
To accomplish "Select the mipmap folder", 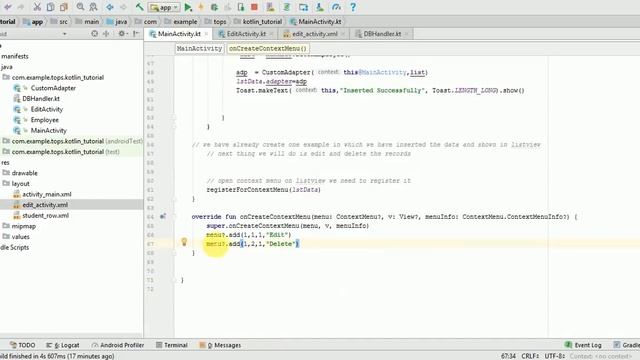I will point(20,226).
